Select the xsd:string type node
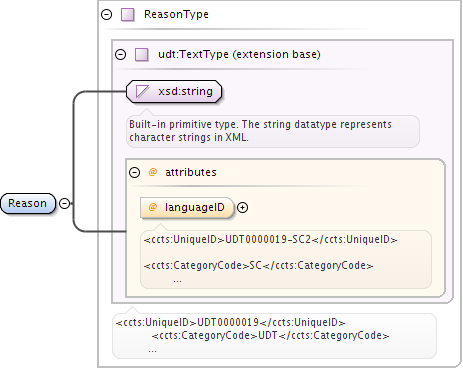The height and width of the screenshot is (369, 463). (x=174, y=91)
